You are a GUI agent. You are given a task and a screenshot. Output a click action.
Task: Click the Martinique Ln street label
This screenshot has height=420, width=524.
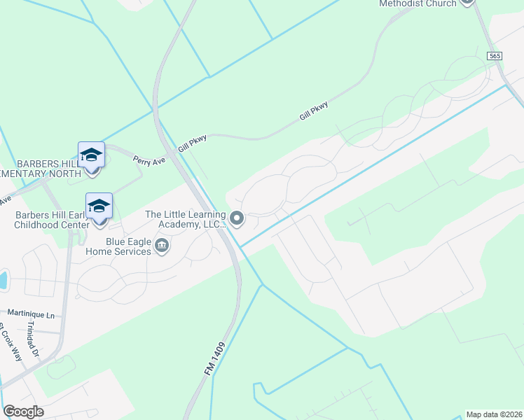tap(31, 314)
